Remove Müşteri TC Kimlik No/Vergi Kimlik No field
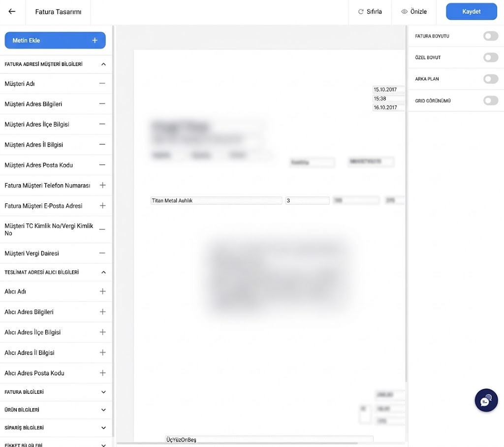504x447 pixels. tap(102, 229)
